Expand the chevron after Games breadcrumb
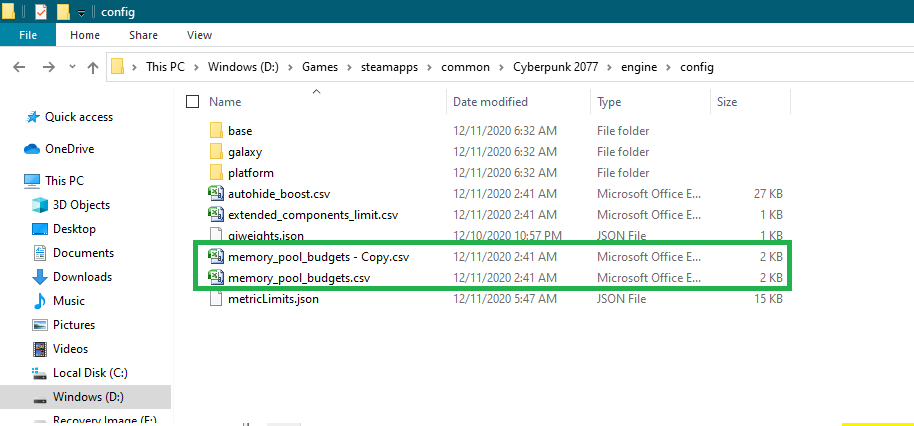Screen dimensions: 914x426 [x=349, y=67]
